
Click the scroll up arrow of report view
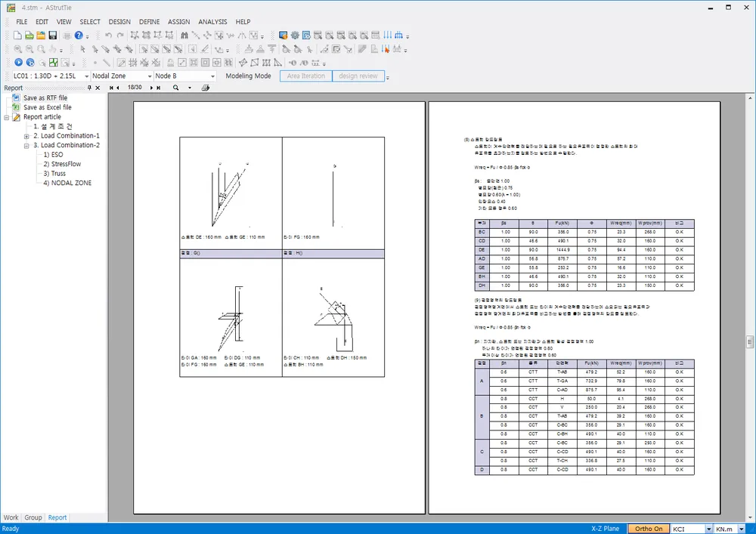pyautogui.click(x=750, y=97)
